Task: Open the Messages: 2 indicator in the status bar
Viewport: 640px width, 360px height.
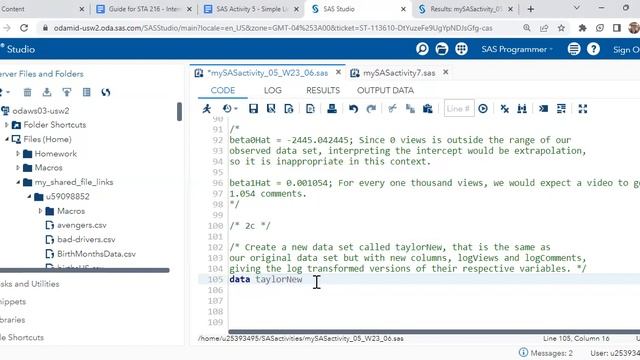Action: click(546, 353)
